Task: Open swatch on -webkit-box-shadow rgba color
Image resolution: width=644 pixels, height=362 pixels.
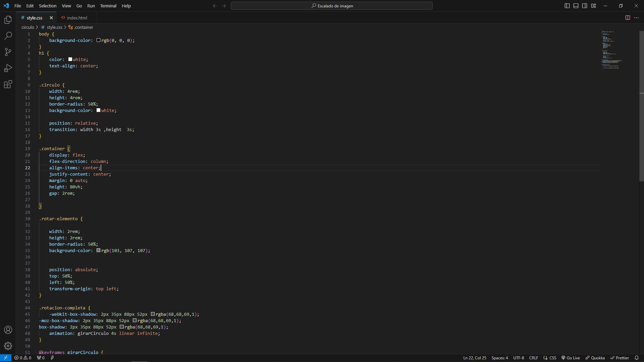Action: pyautogui.click(x=153, y=314)
